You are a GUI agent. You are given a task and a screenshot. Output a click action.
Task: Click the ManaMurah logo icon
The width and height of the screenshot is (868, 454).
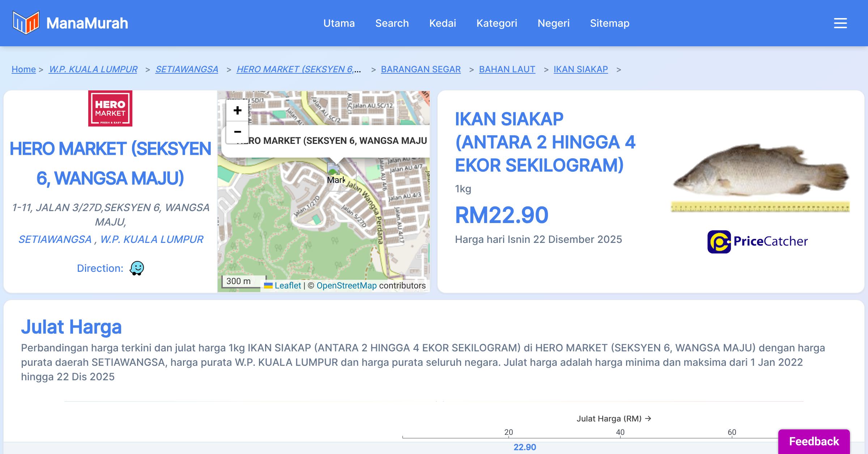[26, 23]
